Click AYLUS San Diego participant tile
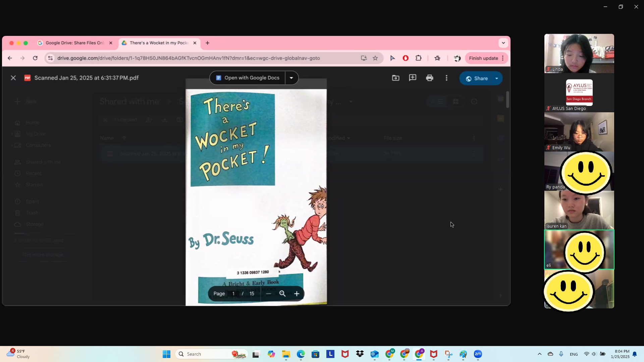 (579, 93)
